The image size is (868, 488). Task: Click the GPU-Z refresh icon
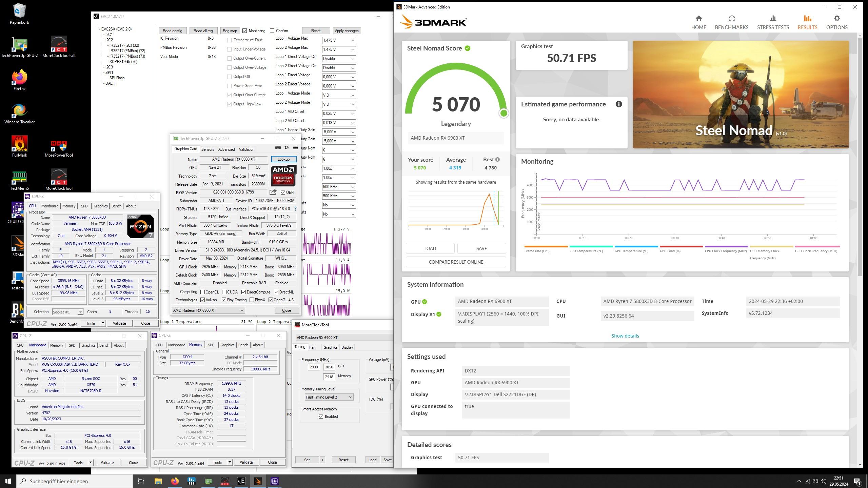tap(287, 148)
